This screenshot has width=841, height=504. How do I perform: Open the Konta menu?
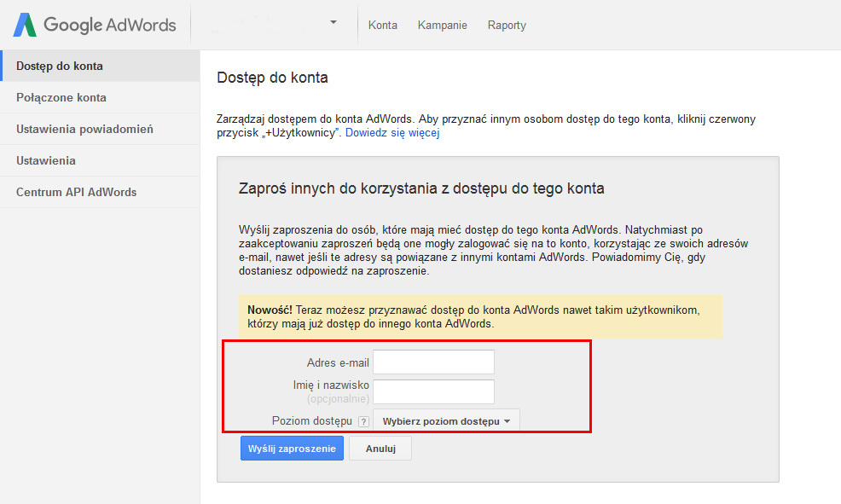(382, 26)
